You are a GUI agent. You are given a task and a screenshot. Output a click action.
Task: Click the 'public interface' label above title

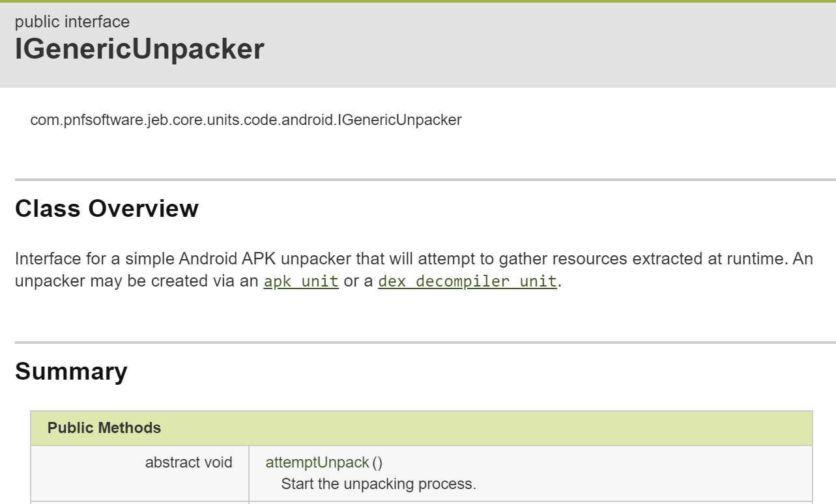click(x=72, y=21)
